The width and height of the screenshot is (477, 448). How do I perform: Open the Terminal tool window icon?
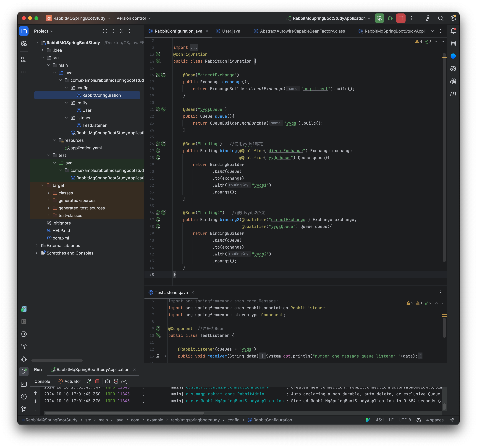coord(24,384)
